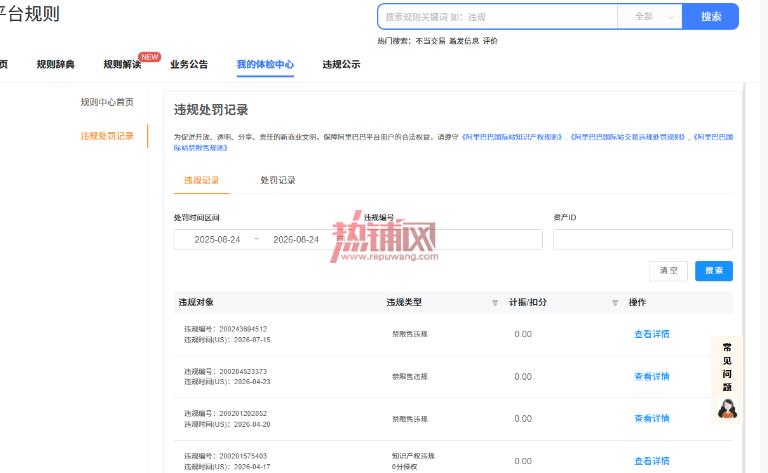The height and width of the screenshot is (473, 768).
Task: Click the search rules keyword input field
Action: pyautogui.click(x=498, y=17)
